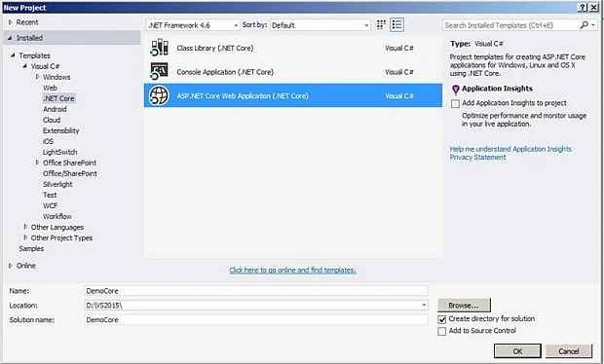
Task: Open the Location path dropdown arrow
Action: tap(424, 306)
